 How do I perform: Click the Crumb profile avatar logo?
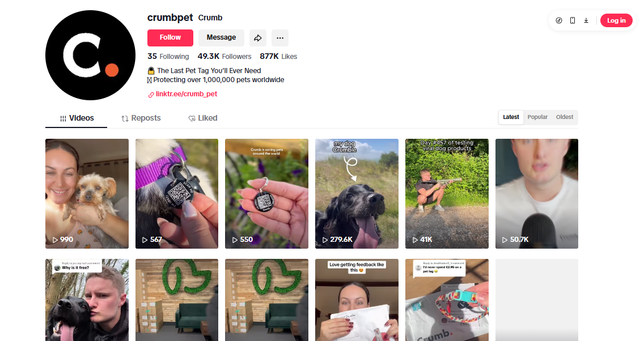[90, 55]
